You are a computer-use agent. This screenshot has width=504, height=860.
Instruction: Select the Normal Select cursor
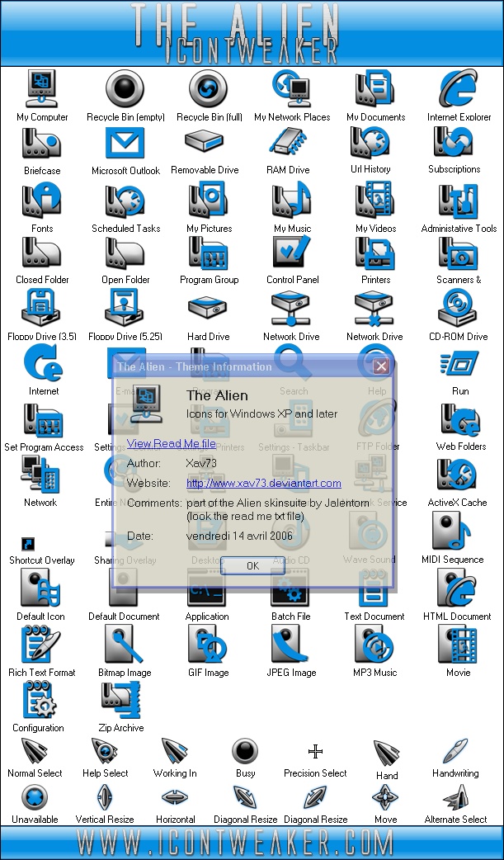[34, 751]
